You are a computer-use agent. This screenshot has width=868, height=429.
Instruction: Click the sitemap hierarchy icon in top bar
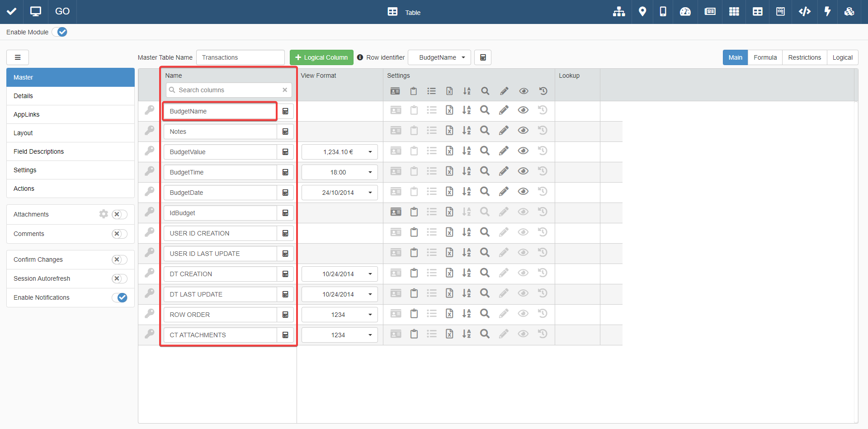[x=618, y=12]
